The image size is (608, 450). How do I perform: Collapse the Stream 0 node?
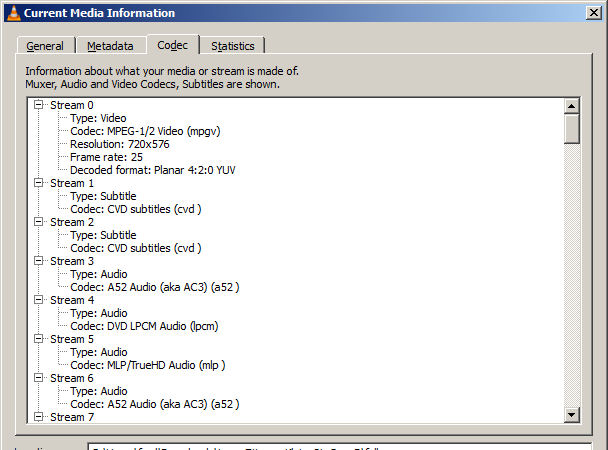click(38, 105)
